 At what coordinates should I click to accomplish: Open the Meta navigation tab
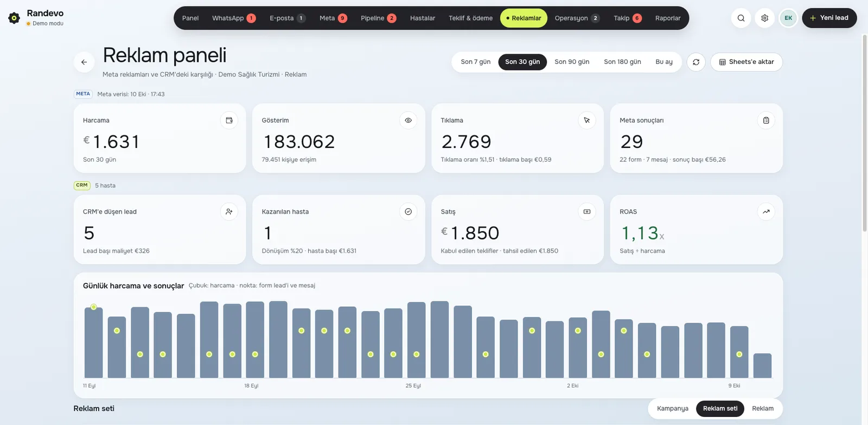tap(333, 18)
